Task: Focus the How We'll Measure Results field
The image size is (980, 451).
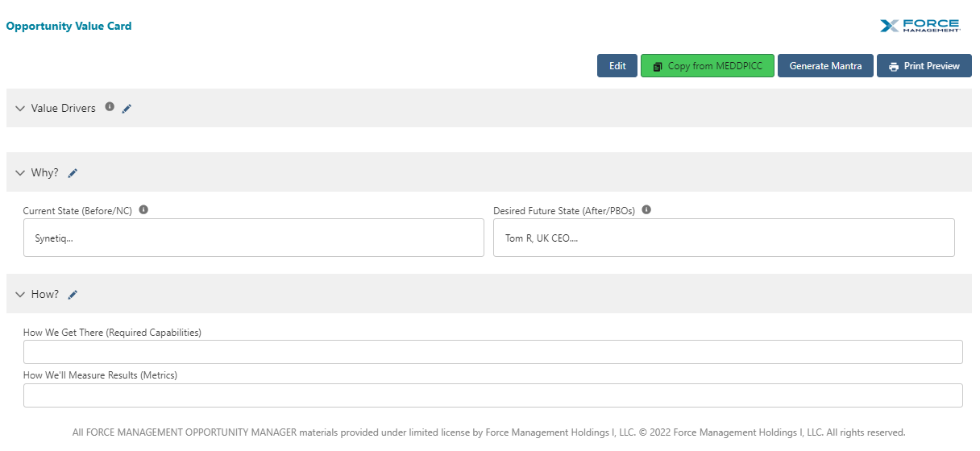Action: (492, 395)
